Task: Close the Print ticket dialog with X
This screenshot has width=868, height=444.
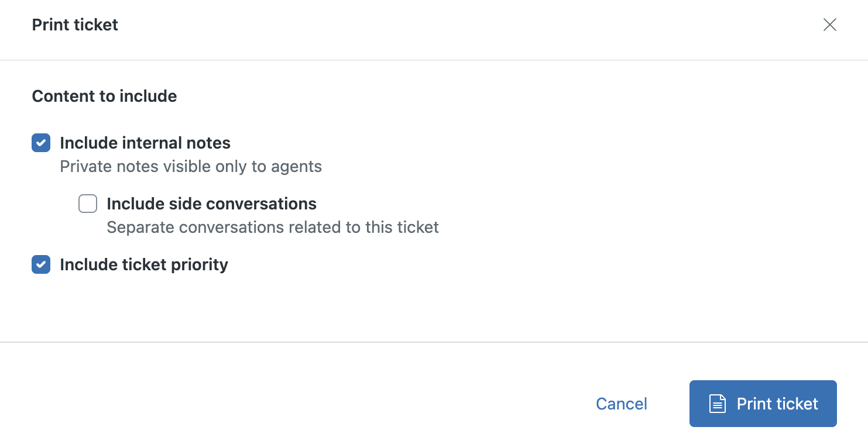Action: point(829,25)
